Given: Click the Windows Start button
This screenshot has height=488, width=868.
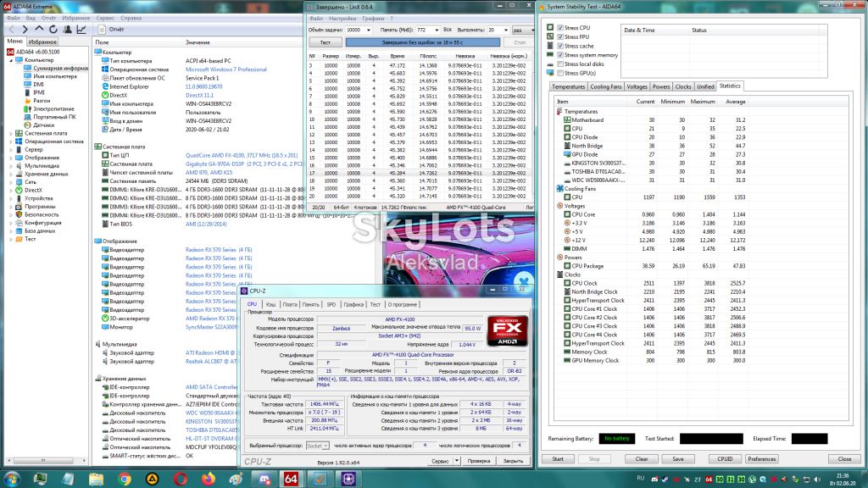Looking at the screenshot, I should pyautogui.click(x=12, y=480).
